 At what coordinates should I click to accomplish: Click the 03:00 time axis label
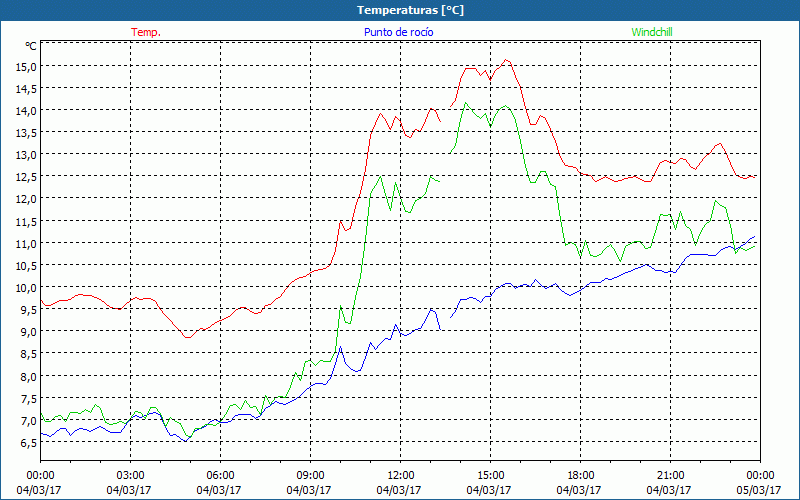pyautogui.click(x=130, y=476)
